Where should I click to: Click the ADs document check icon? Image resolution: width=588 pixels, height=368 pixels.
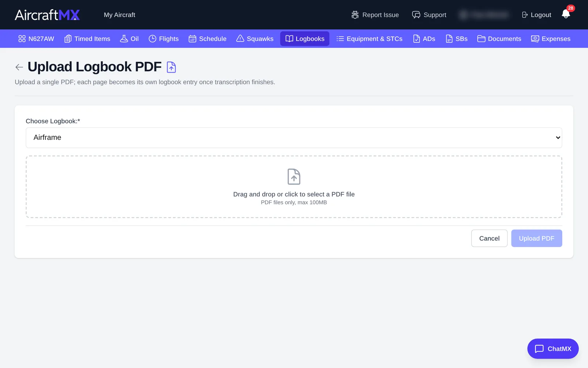tap(416, 39)
